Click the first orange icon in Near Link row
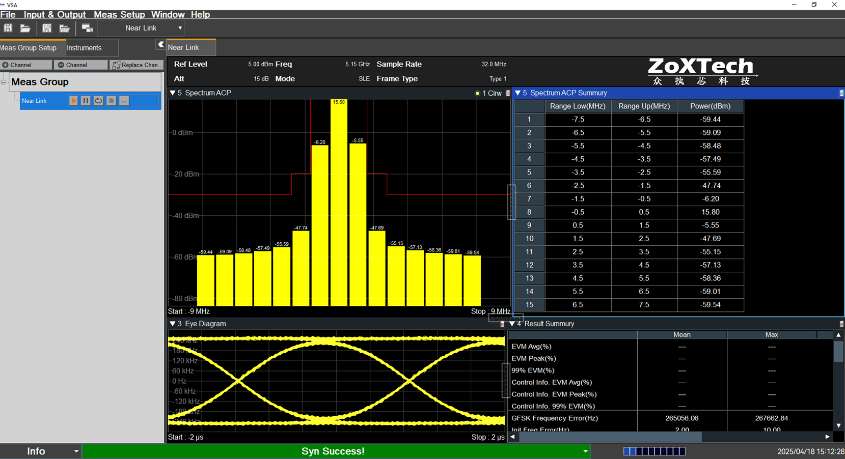The width and height of the screenshot is (845, 459). pyautogui.click(x=73, y=101)
